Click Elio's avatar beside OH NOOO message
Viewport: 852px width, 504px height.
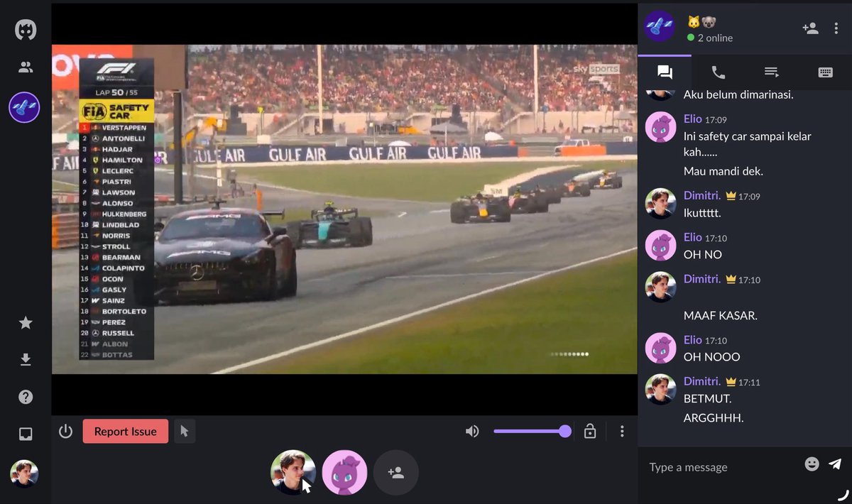tap(660, 348)
